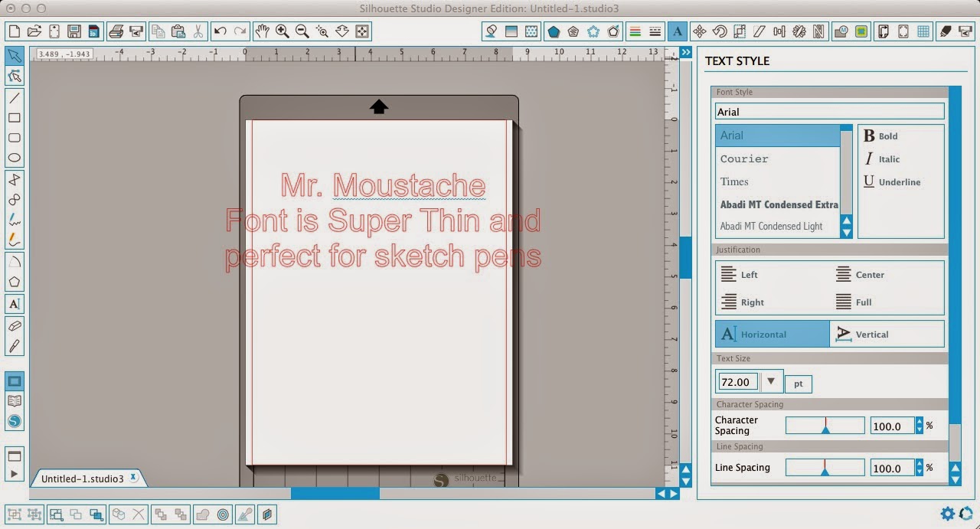
Task: Select Abadi MT Condensed Light font
Action: (x=778, y=227)
